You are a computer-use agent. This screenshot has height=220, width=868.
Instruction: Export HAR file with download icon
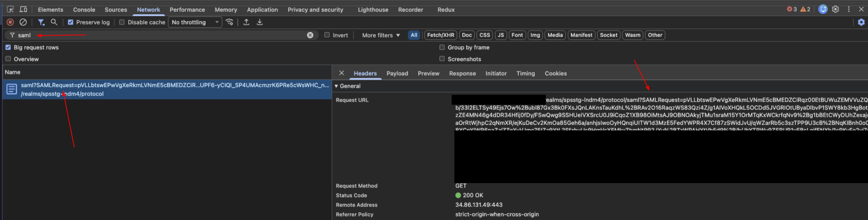tap(259, 22)
